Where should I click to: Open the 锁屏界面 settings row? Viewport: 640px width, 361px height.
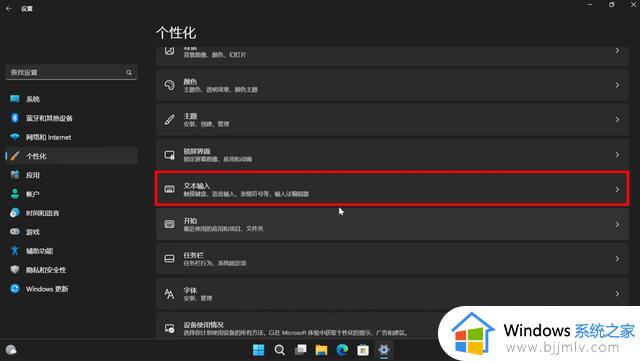392,154
